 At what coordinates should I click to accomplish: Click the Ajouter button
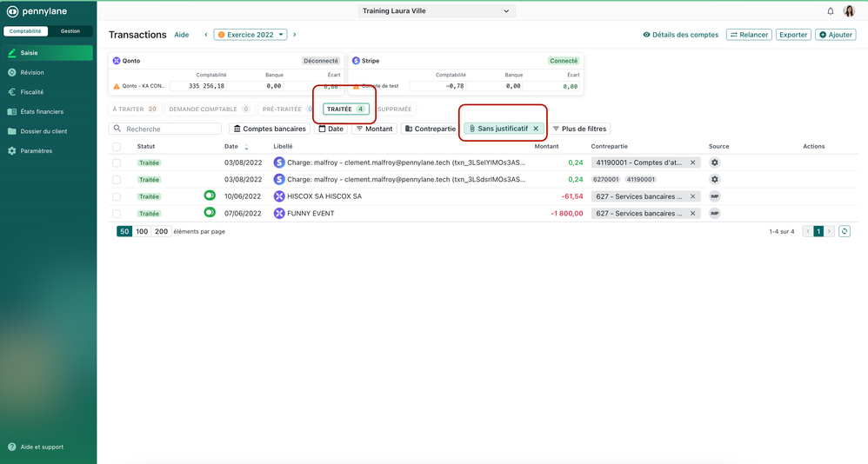(x=835, y=35)
